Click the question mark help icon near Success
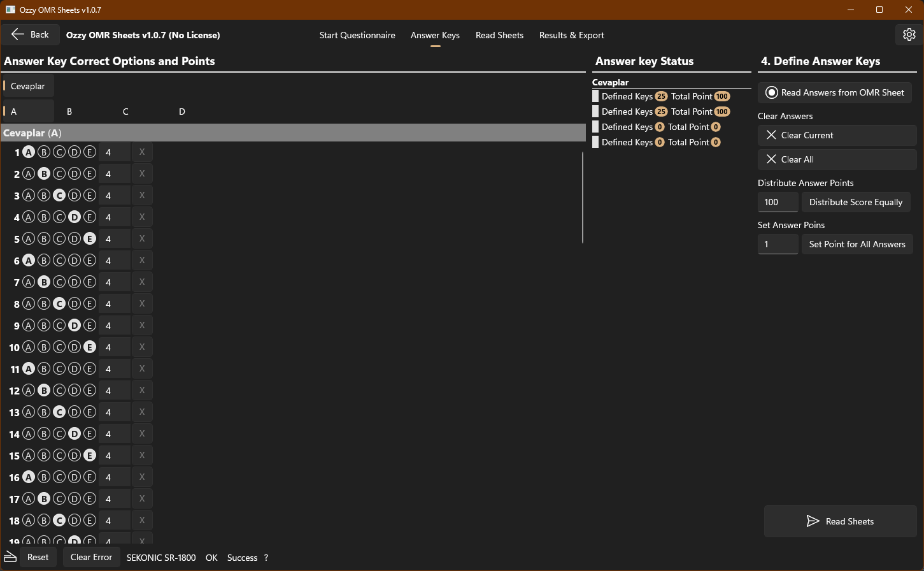The width and height of the screenshot is (924, 571). [x=266, y=558]
